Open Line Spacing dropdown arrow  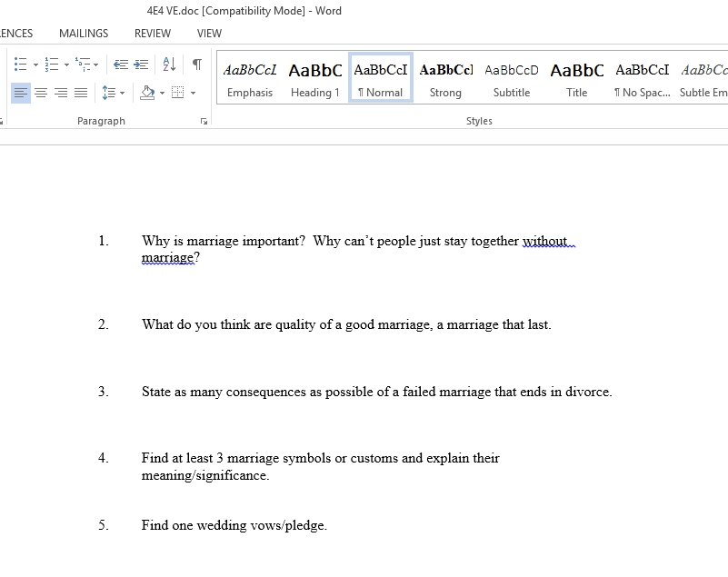[122, 94]
